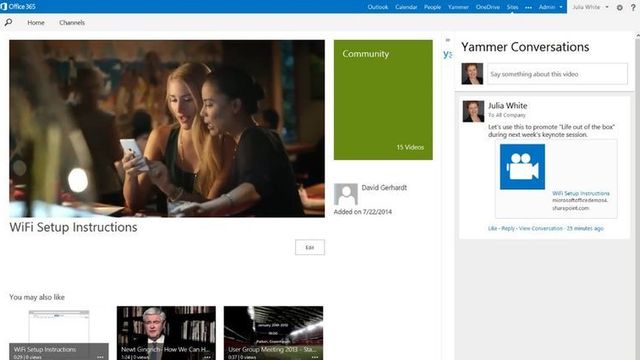Screen dimensions: 640x360
Task: Go to the Home tab
Action: pos(36,23)
